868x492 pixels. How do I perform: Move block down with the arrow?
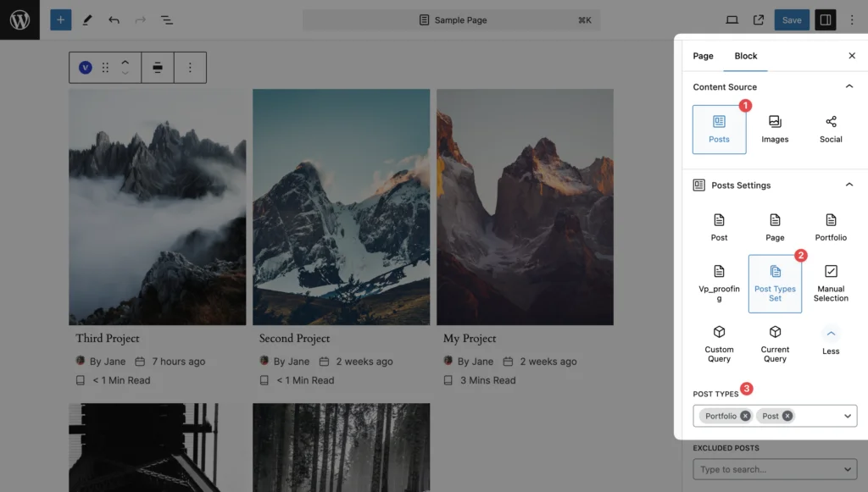pos(125,73)
